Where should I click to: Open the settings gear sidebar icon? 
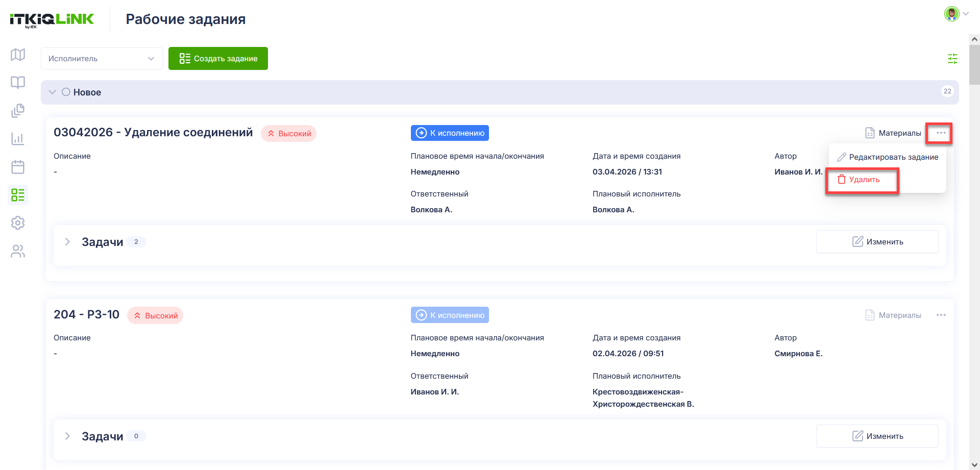click(x=18, y=223)
